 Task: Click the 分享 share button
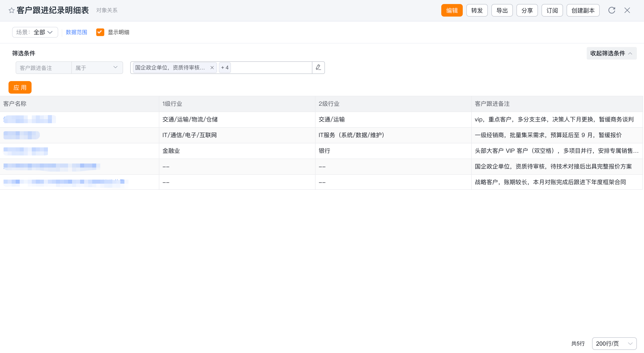coord(527,10)
